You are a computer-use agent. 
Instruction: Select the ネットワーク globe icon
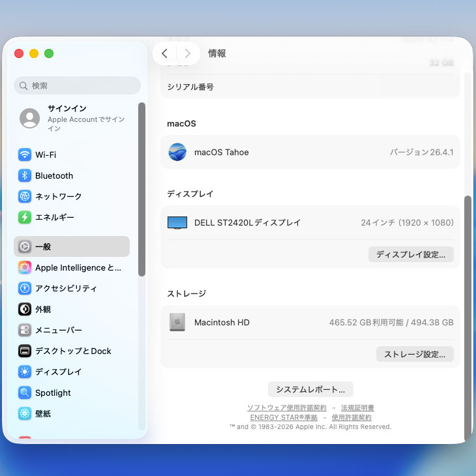pos(25,196)
